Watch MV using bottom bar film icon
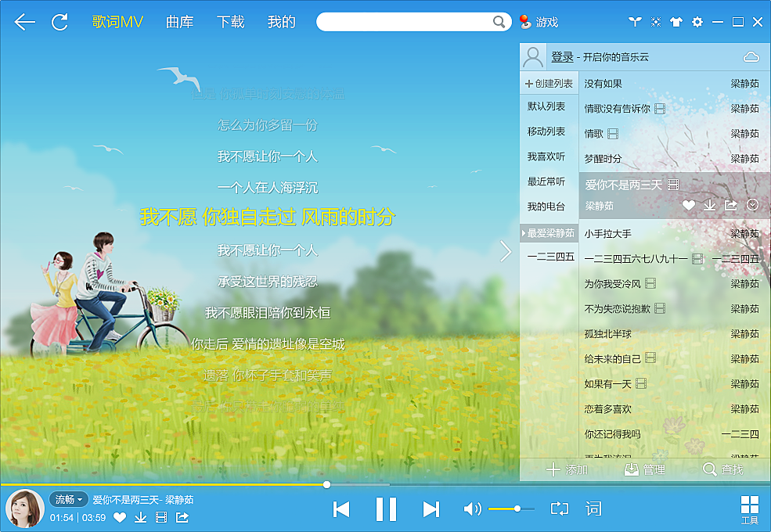This screenshot has width=771, height=532. [x=161, y=517]
